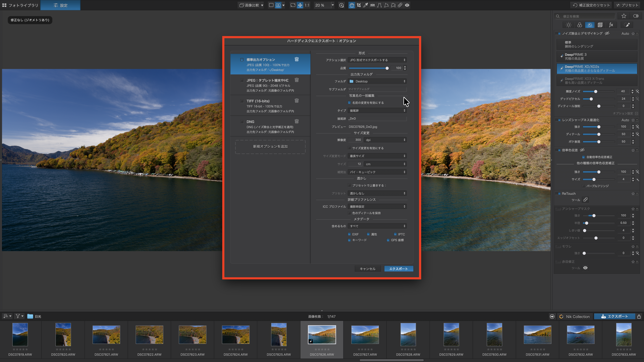644x362 pixels.
Task: Delete the TIFF (16-bits) export option
Action: 297,101
